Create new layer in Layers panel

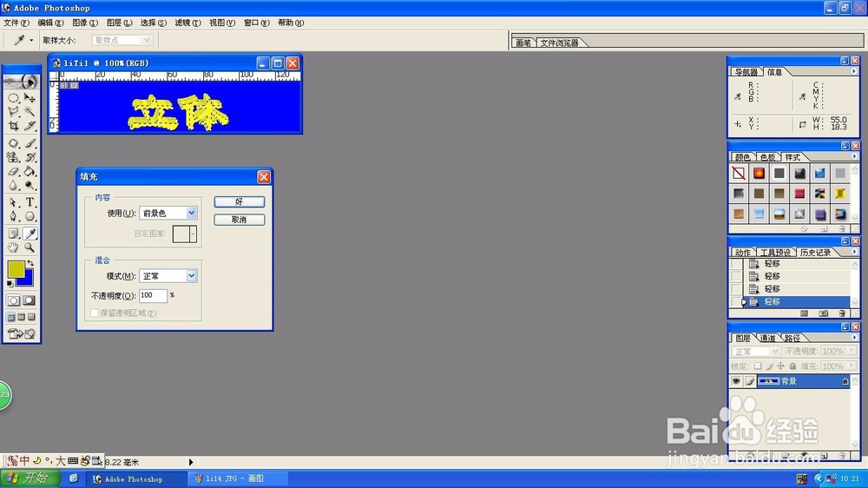(824, 455)
